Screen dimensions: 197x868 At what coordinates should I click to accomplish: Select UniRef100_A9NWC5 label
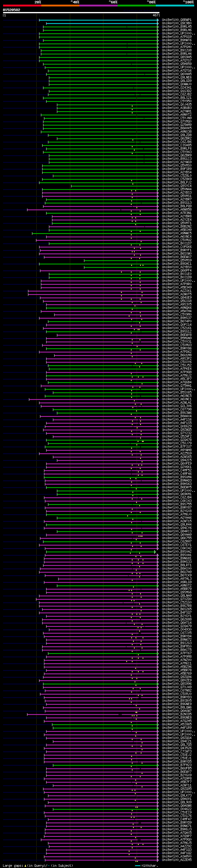tap(176, 233)
